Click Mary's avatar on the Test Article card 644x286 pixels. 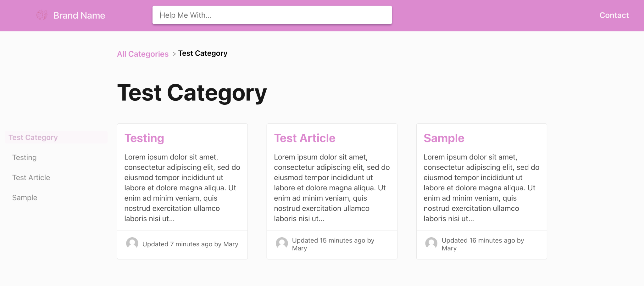pos(282,243)
